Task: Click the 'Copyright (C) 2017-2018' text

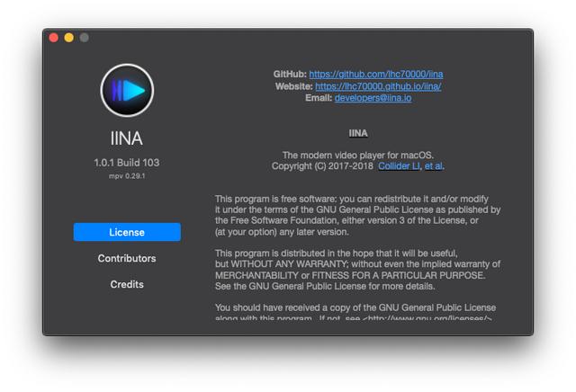Action: pos(322,166)
